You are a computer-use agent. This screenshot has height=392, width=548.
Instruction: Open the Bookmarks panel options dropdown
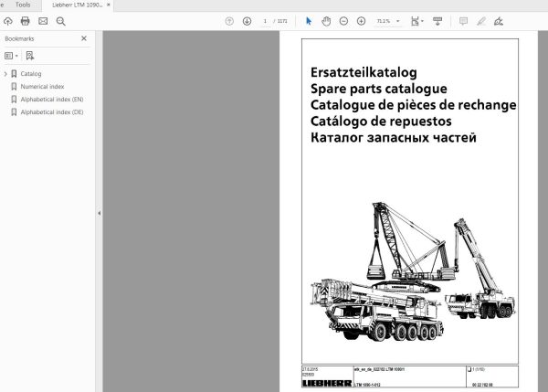click(x=12, y=56)
